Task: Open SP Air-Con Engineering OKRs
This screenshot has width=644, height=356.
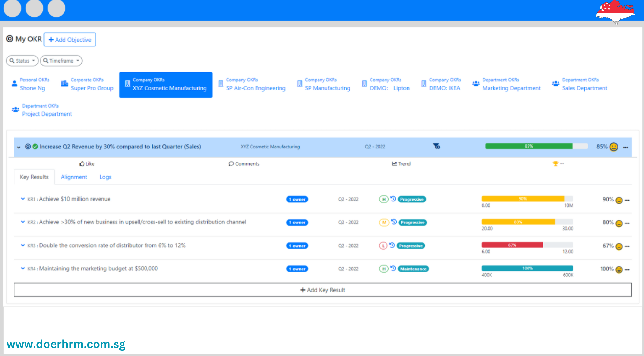Action: point(252,84)
